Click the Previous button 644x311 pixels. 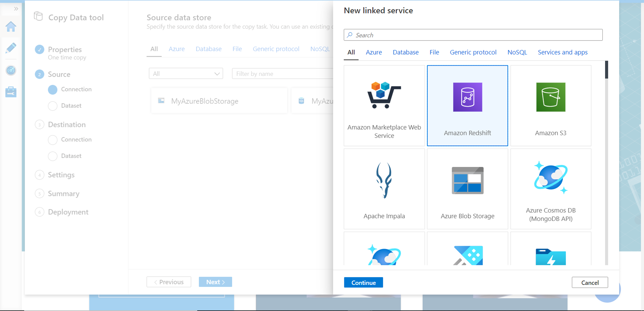(169, 282)
